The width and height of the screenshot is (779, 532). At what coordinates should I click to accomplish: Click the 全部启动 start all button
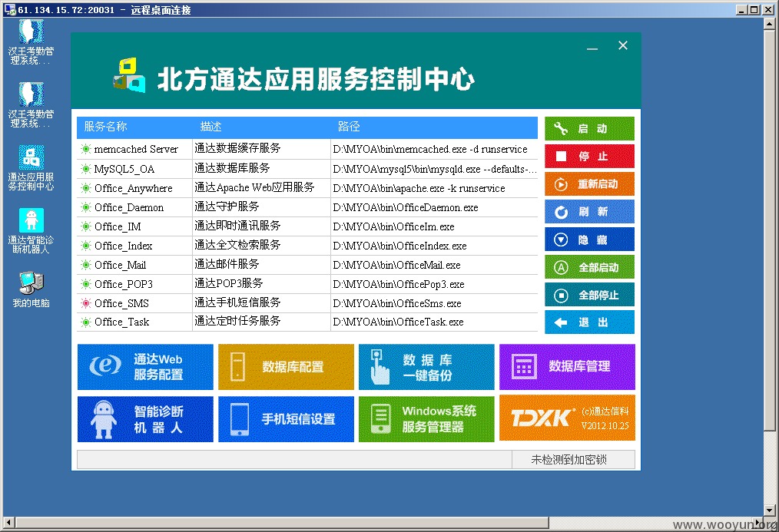pos(589,267)
